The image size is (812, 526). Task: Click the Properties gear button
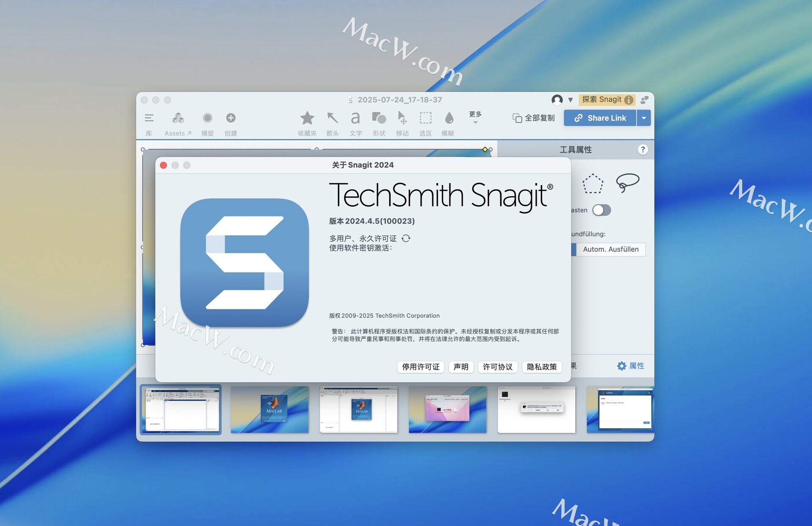(630, 366)
